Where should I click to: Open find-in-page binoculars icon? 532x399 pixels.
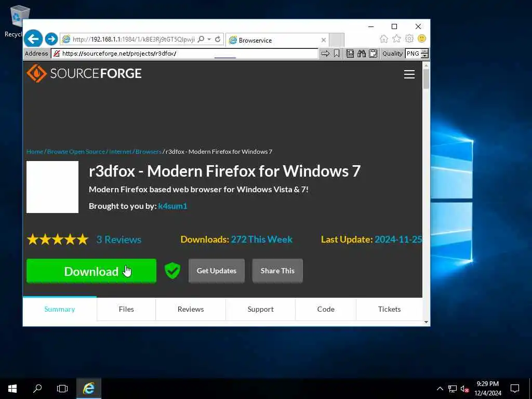point(362,54)
